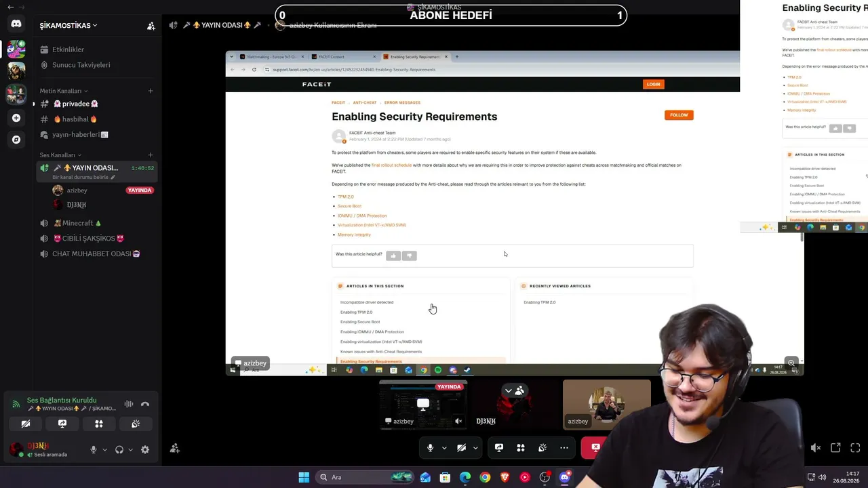Open Brave browser from the taskbar

pyautogui.click(x=505, y=477)
